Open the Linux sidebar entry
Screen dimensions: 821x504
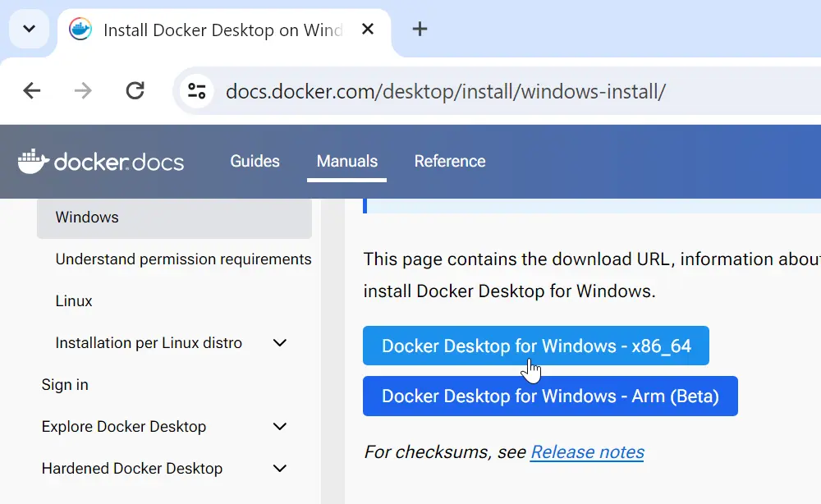point(74,301)
